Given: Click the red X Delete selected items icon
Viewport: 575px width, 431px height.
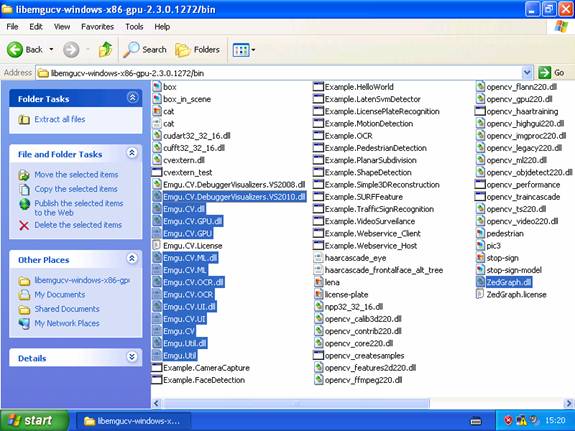Looking at the screenshot, I should 24,225.
